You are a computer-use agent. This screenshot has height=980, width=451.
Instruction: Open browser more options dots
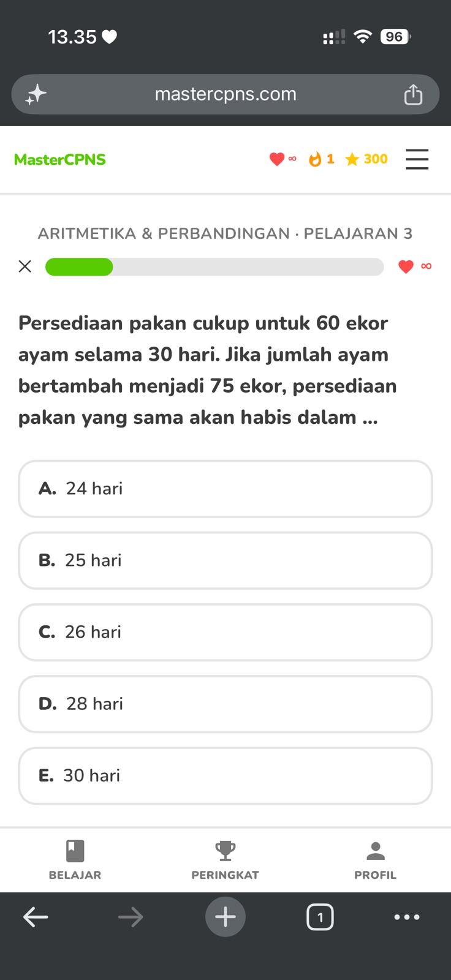407,917
